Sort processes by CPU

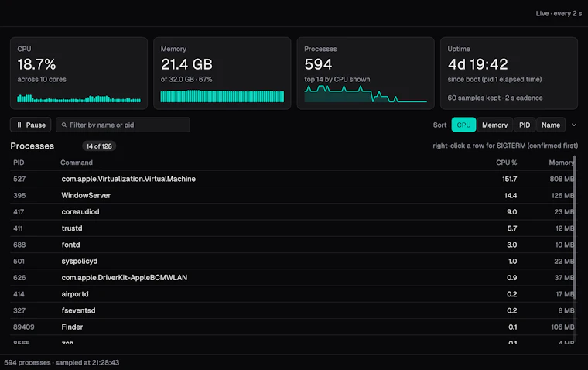click(463, 125)
